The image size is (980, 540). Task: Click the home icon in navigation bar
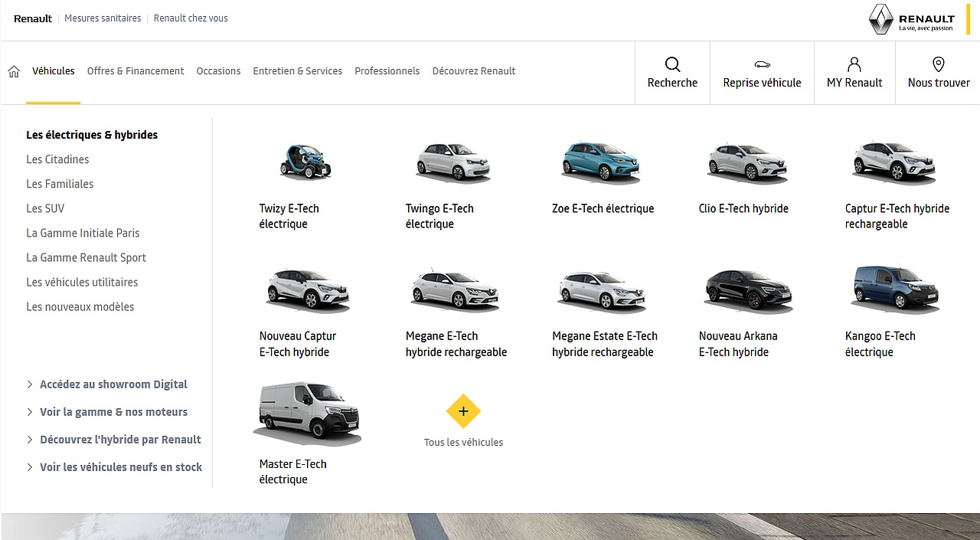[x=14, y=71]
